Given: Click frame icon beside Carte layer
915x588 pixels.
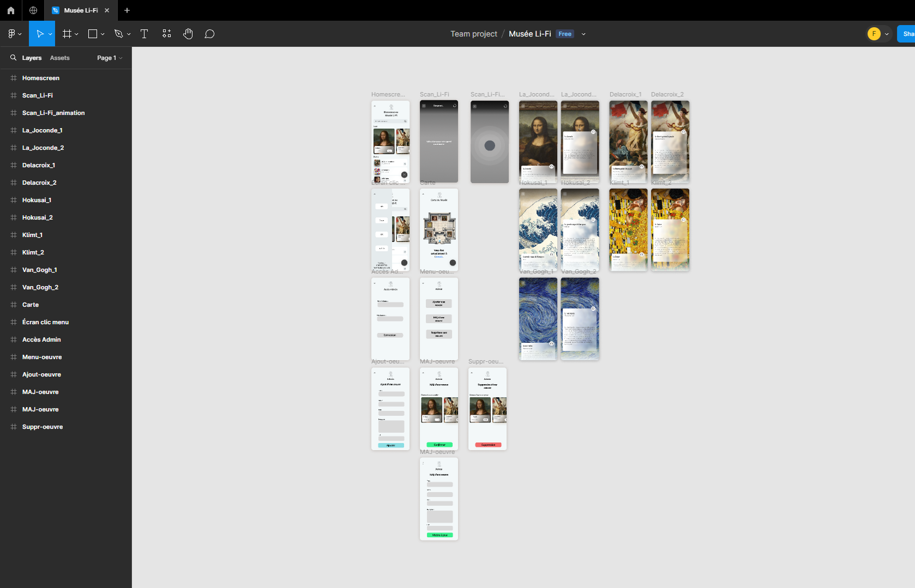Looking at the screenshot, I should pyautogui.click(x=14, y=305).
